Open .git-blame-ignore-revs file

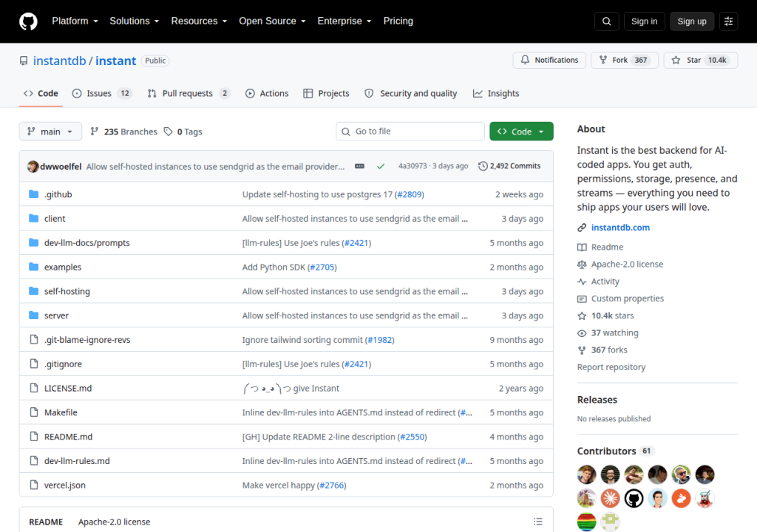pos(87,340)
